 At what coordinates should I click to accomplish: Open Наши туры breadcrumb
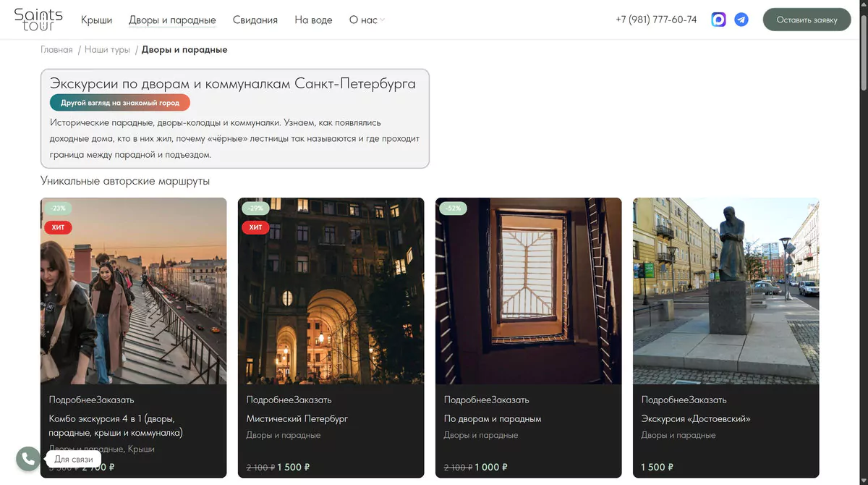tap(107, 50)
